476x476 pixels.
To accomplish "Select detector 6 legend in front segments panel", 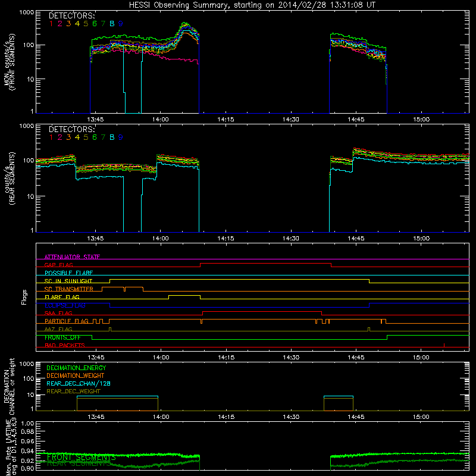I will (95, 24).
